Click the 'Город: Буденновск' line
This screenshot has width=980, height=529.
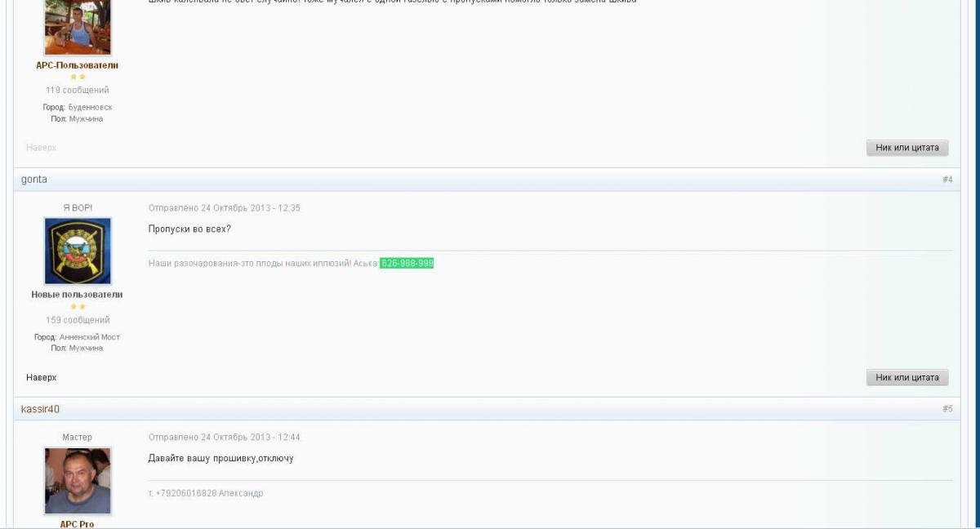[x=78, y=107]
